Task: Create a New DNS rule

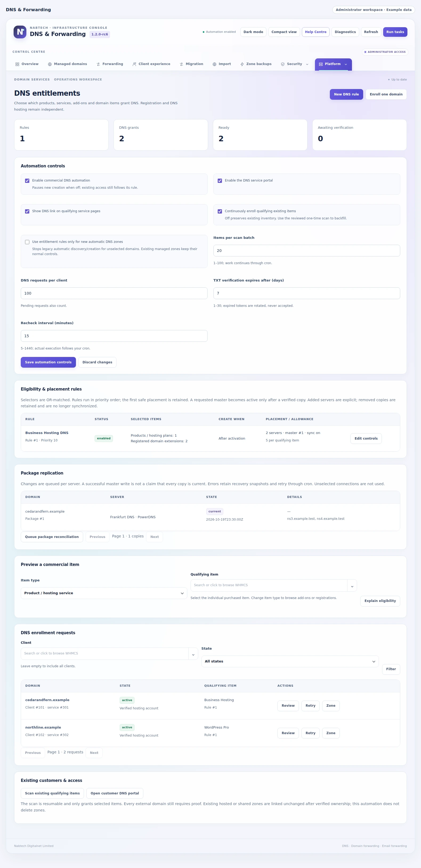Action: (346, 94)
